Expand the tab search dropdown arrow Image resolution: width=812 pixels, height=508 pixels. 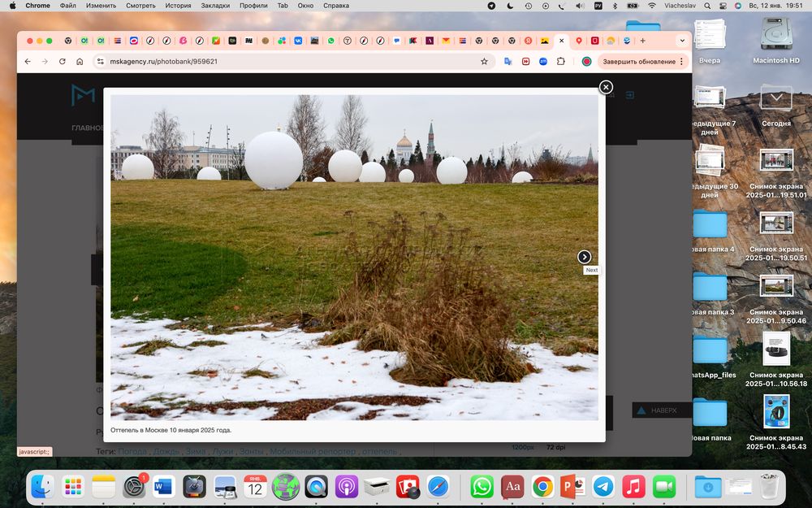point(681,41)
